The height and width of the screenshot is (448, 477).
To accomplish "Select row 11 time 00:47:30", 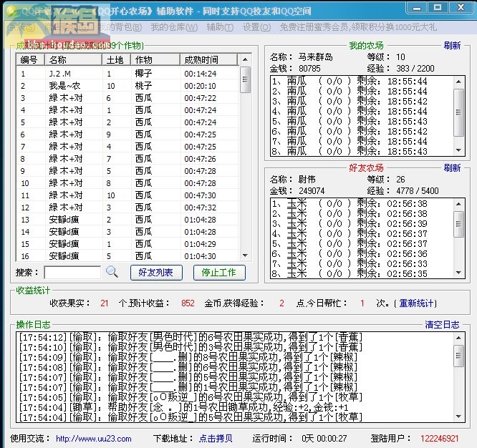I will point(127,195).
